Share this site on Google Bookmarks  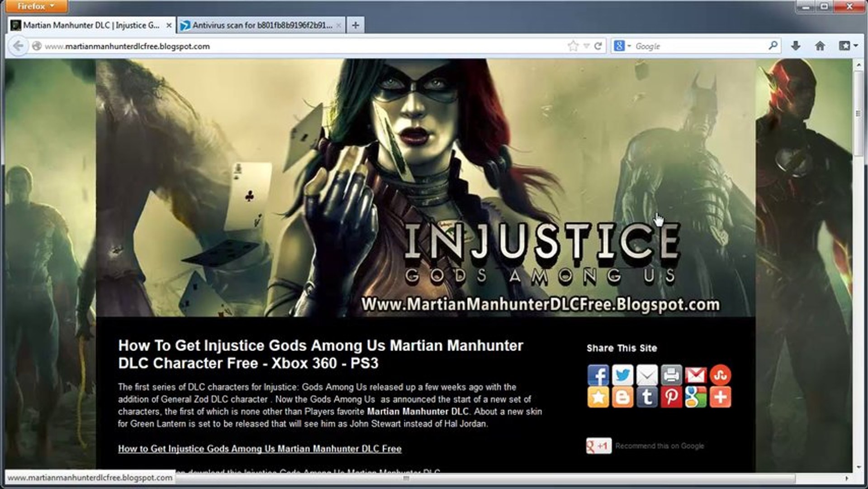(x=696, y=397)
